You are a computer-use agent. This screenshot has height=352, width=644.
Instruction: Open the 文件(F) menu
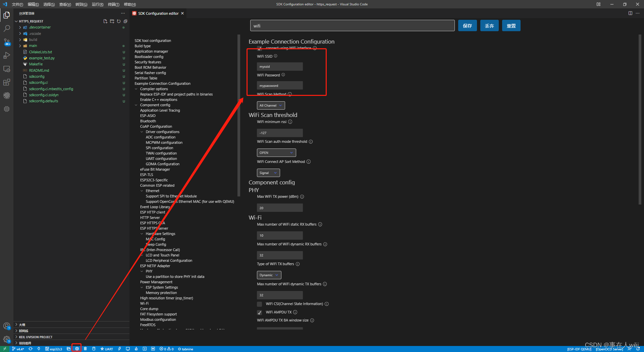(x=17, y=4)
